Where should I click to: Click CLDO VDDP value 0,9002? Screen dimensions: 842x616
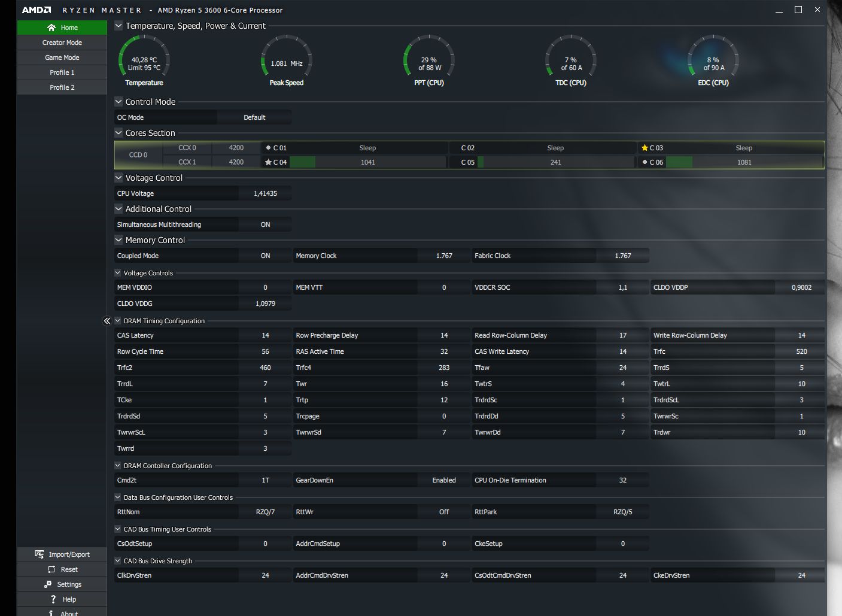pos(801,287)
